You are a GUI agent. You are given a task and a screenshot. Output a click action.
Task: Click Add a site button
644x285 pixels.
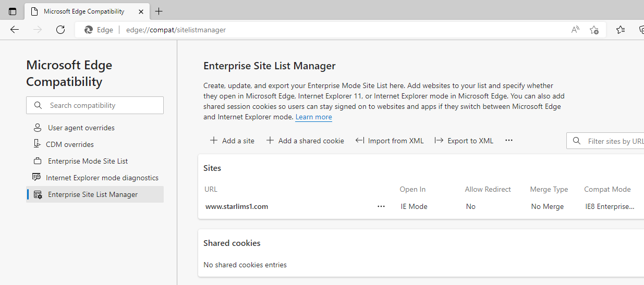[x=232, y=141]
